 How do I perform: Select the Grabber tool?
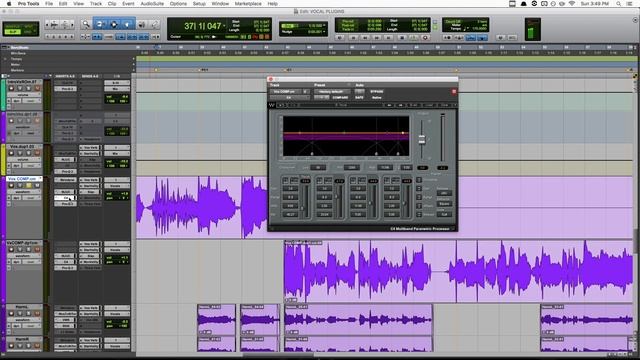[x=127, y=24]
